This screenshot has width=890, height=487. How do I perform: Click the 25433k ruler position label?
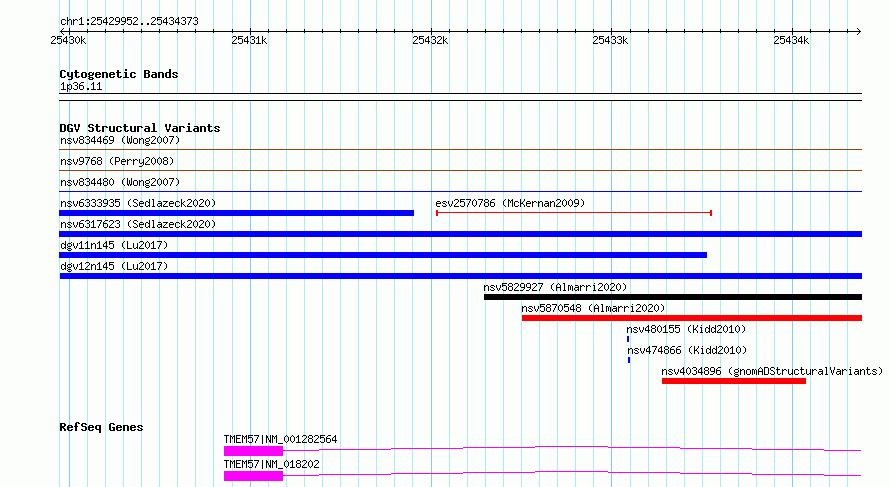point(610,40)
